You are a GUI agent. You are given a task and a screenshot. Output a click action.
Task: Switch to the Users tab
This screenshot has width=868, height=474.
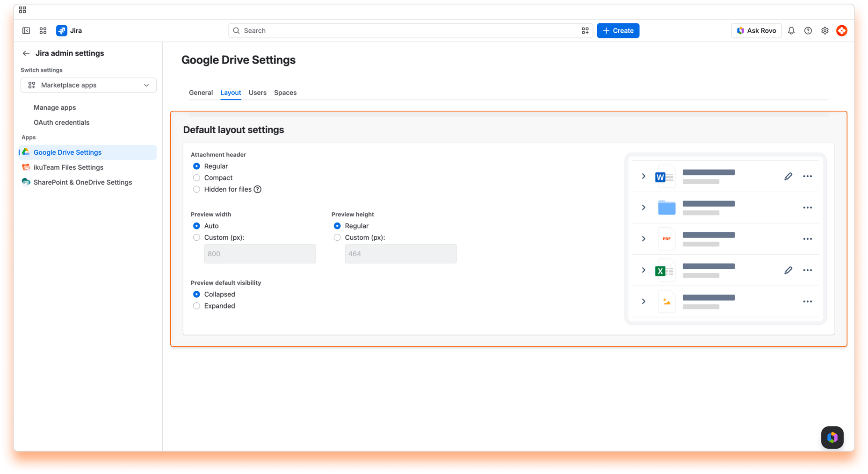click(x=258, y=93)
